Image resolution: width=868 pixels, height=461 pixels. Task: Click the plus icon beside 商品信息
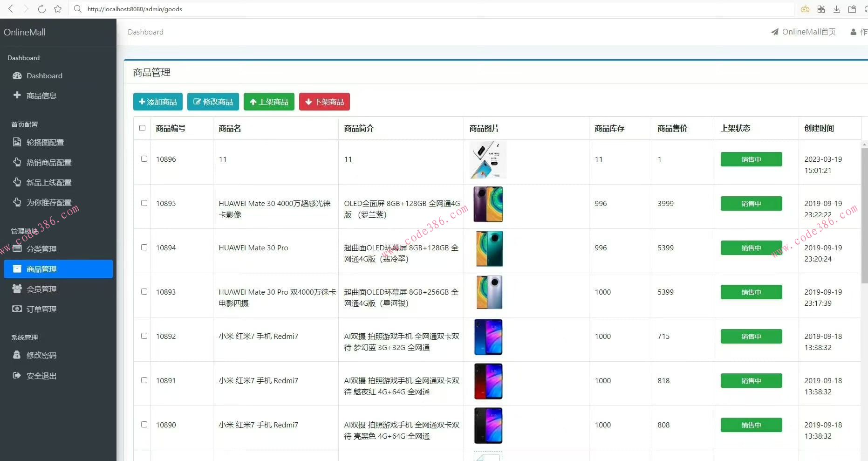point(17,96)
